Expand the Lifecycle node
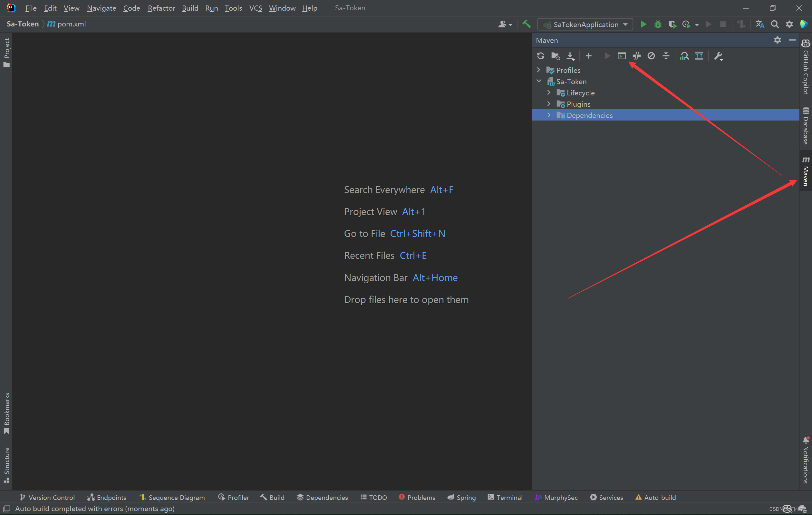 tap(549, 92)
